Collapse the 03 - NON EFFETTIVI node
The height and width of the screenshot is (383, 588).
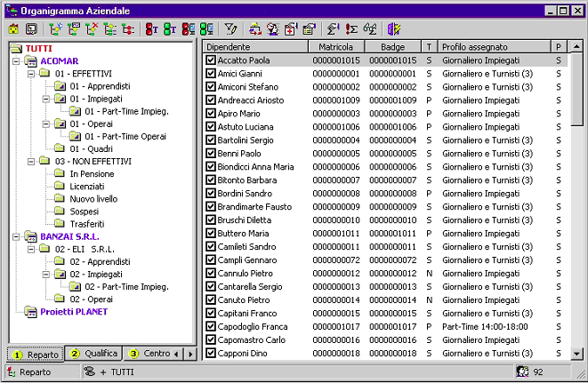click(x=31, y=162)
